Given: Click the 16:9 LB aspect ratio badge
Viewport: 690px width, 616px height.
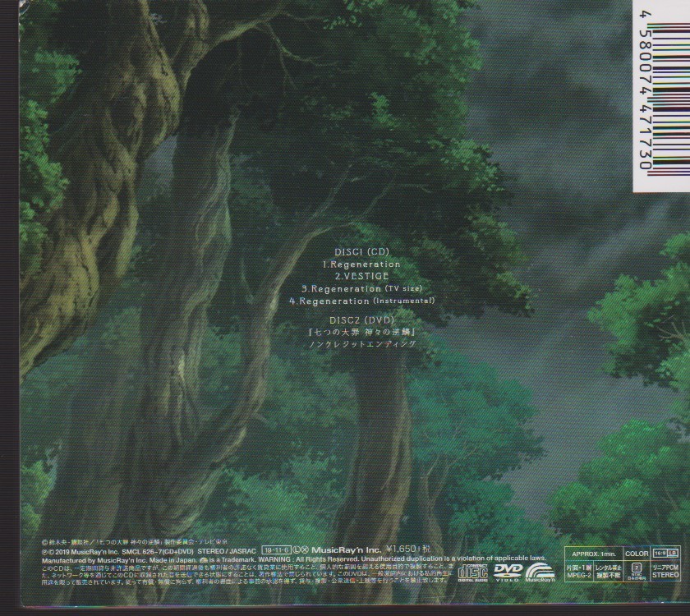Looking at the screenshot, I should coord(666,553).
